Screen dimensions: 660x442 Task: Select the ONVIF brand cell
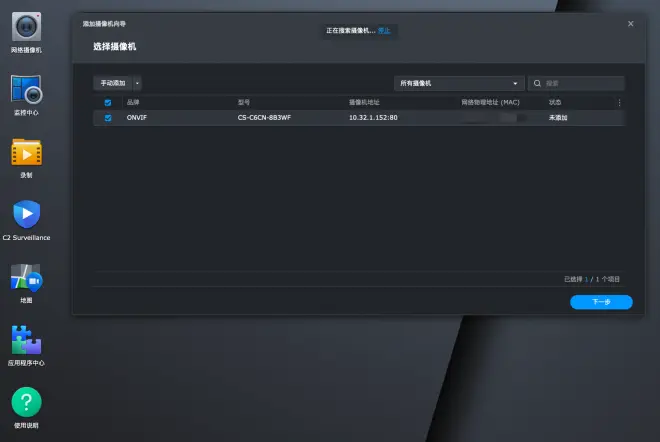[x=137, y=118]
